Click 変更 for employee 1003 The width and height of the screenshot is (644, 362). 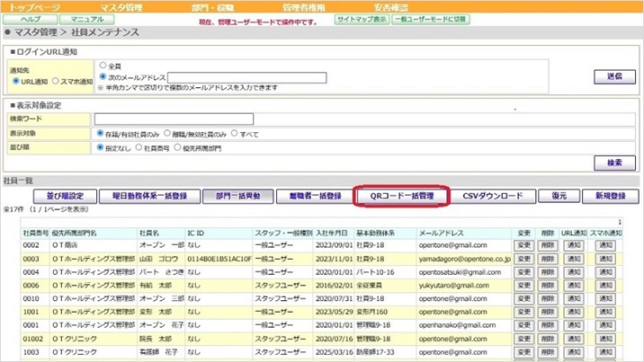(523, 352)
